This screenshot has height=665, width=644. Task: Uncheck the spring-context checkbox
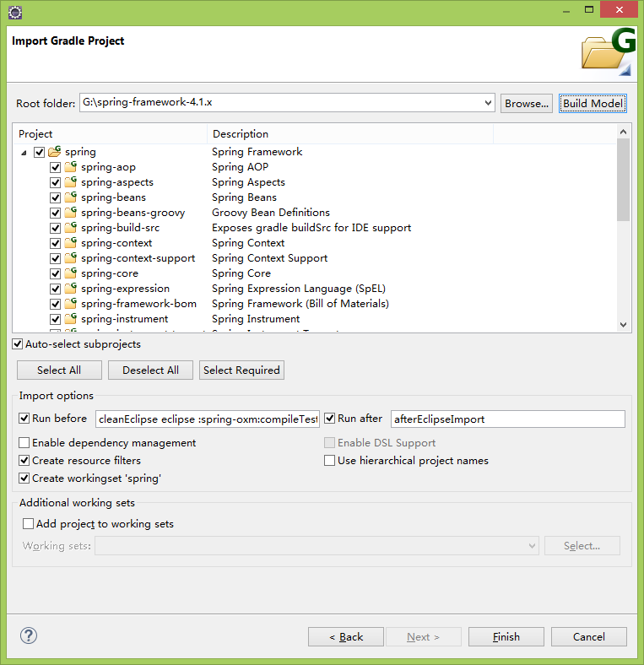55,243
